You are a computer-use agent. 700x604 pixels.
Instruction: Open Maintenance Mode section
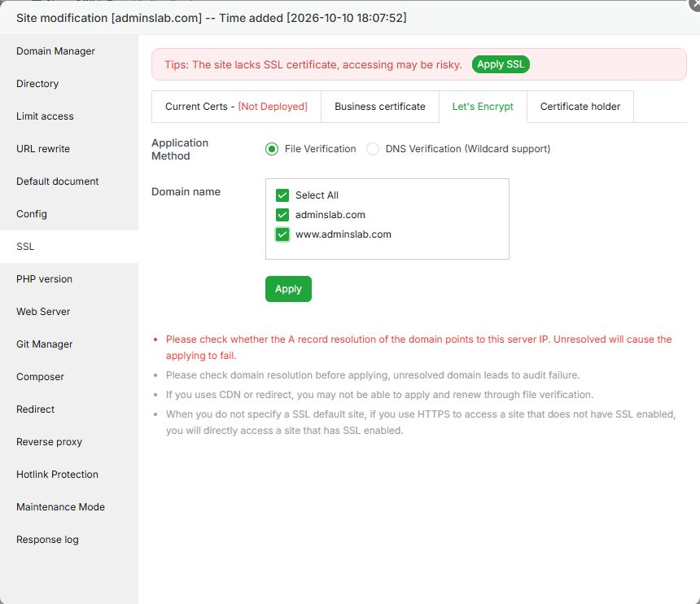coord(69,508)
